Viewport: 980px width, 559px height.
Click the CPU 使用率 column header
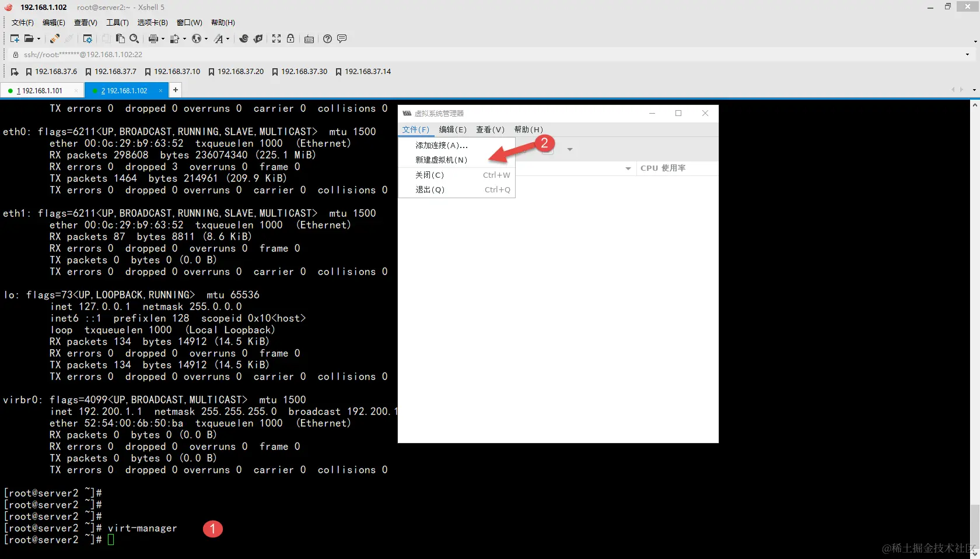(x=677, y=168)
